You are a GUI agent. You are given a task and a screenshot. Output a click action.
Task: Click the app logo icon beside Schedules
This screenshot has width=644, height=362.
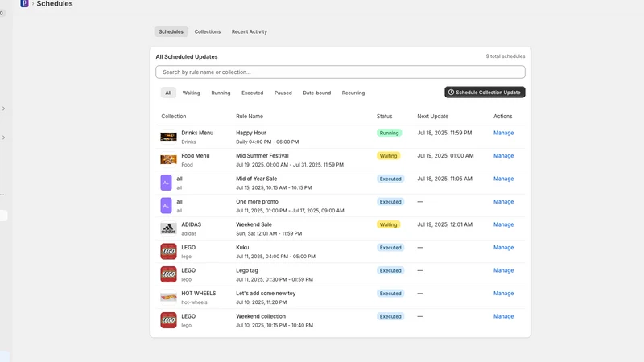click(24, 3)
